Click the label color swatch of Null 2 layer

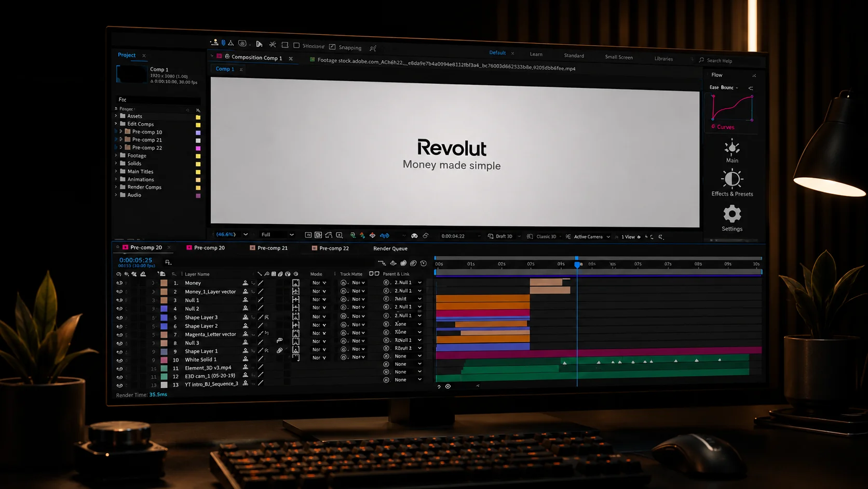tap(164, 309)
